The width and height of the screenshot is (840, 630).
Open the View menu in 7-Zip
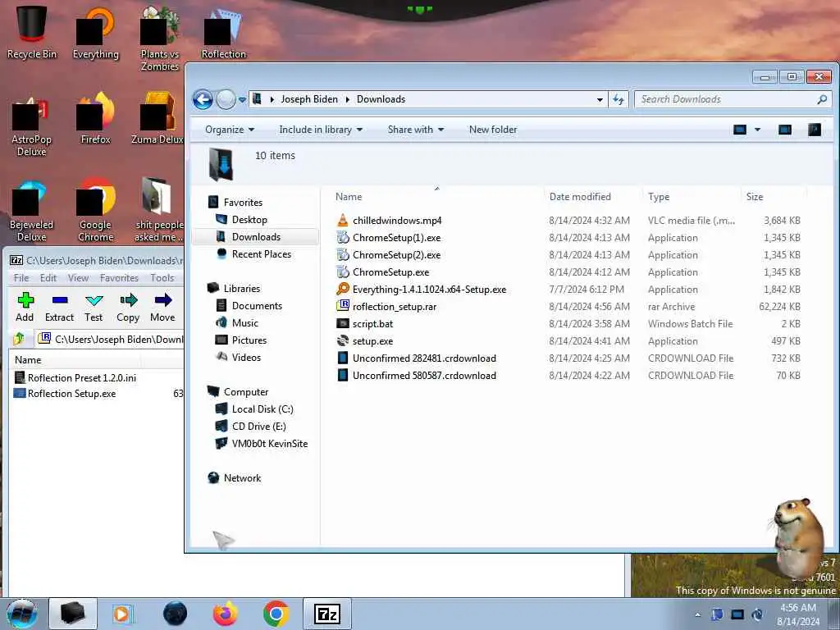click(78, 278)
